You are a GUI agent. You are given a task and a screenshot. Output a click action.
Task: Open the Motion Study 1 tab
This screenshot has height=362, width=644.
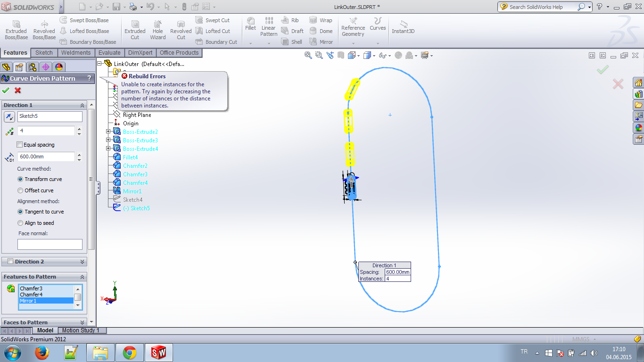point(81,330)
